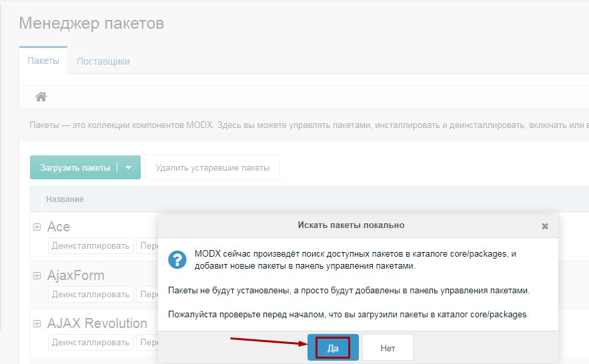The image size is (589, 364).
Task: Select the AjaxForm package title
Action: [75, 275]
